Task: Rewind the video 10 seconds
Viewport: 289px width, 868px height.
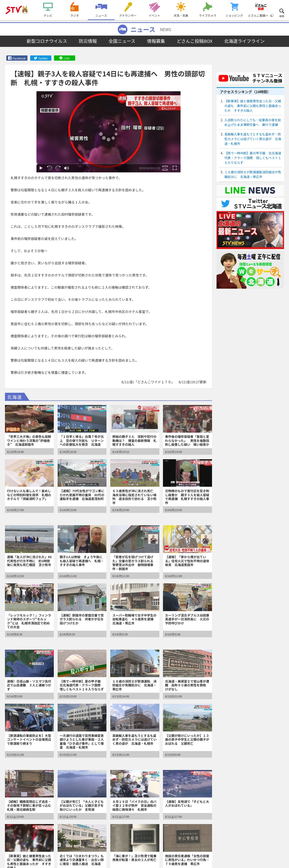Action: (x=50, y=168)
